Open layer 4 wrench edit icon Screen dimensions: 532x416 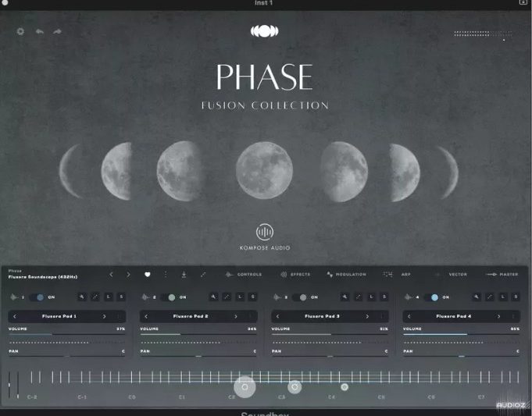coord(477,297)
